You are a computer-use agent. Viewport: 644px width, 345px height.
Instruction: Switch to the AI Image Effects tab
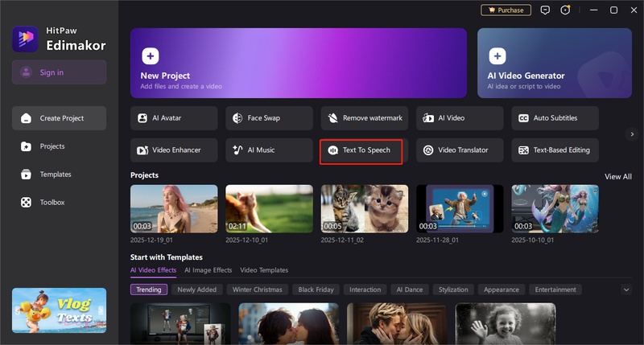coord(208,270)
